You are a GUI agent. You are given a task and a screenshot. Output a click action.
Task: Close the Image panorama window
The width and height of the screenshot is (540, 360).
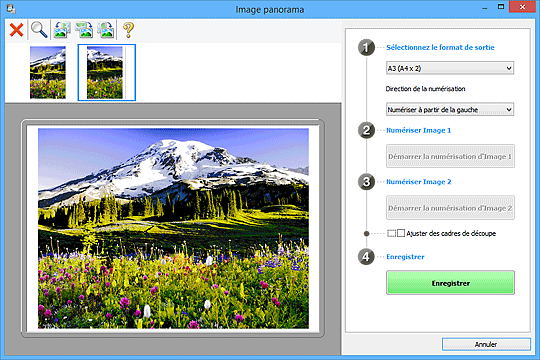click(522, 7)
